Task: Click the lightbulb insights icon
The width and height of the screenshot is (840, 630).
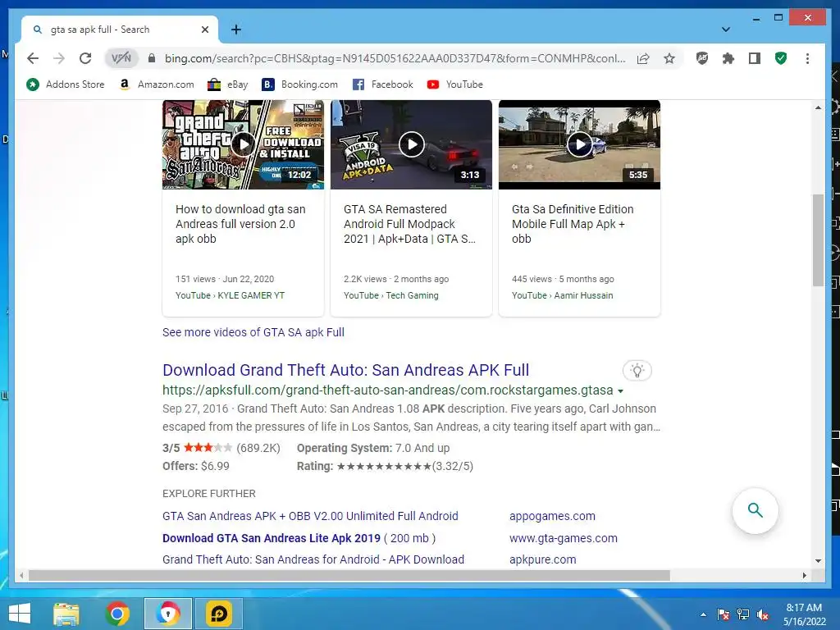Action: (637, 370)
